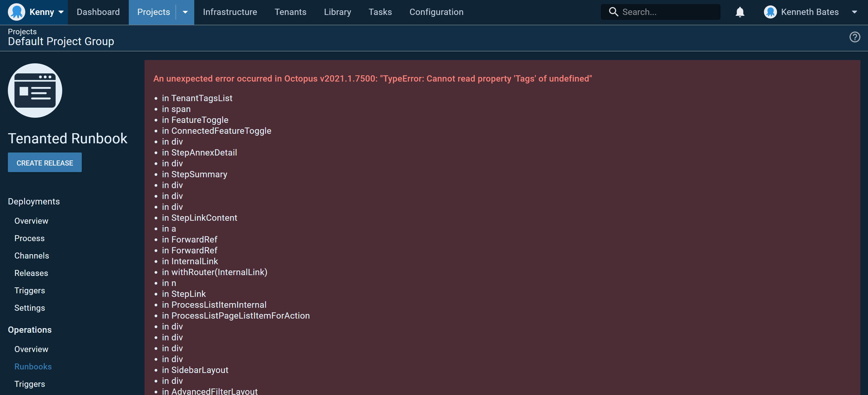The width and height of the screenshot is (868, 395).
Task: Click the Octopus logo in the top bar
Action: [17, 12]
